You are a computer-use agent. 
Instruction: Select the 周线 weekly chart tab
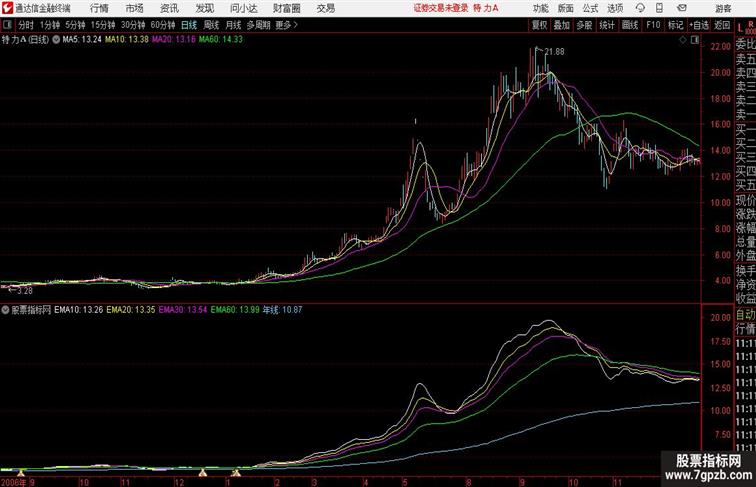click(211, 25)
